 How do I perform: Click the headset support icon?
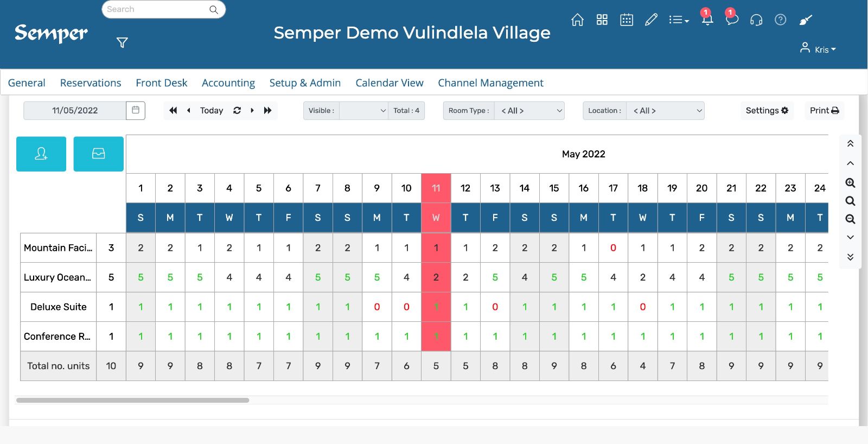coord(756,20)
